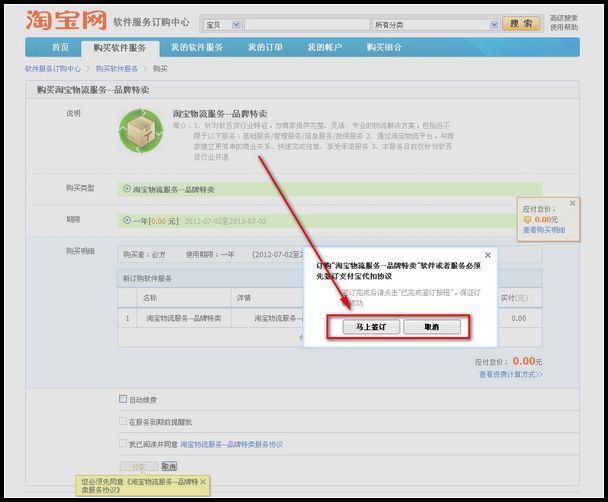
Task: Dismiss the yellow agreement warning tooltip
Action: pos(203,482)
